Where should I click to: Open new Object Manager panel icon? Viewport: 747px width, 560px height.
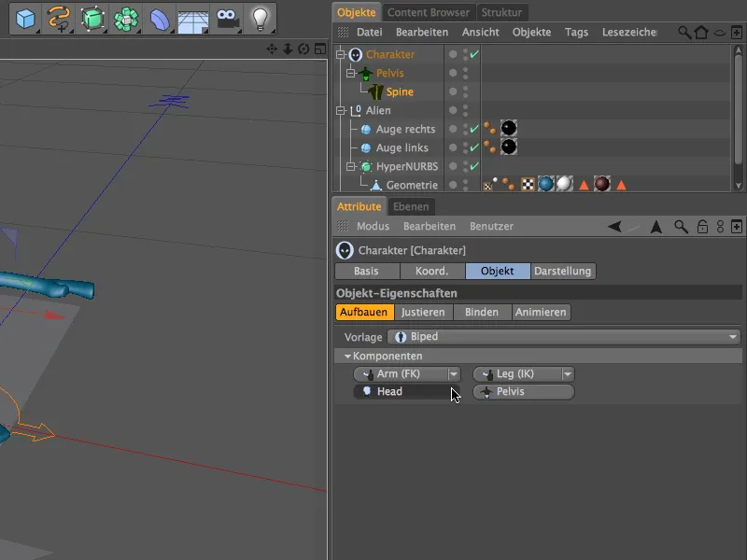737,33
